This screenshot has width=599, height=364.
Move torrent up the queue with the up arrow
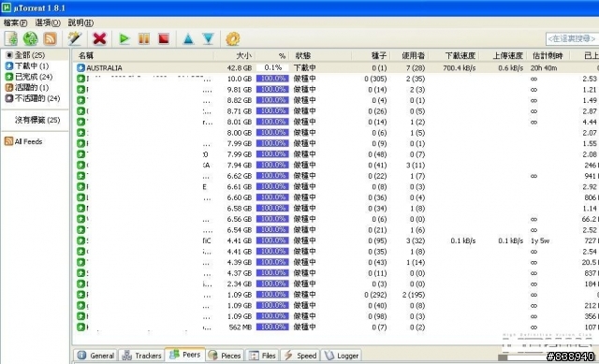point(188,38)
